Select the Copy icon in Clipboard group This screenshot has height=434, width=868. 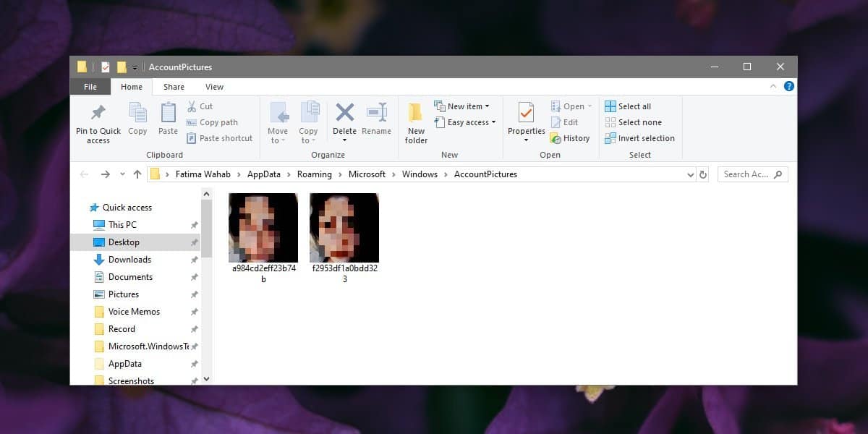[x=137, y=119]
